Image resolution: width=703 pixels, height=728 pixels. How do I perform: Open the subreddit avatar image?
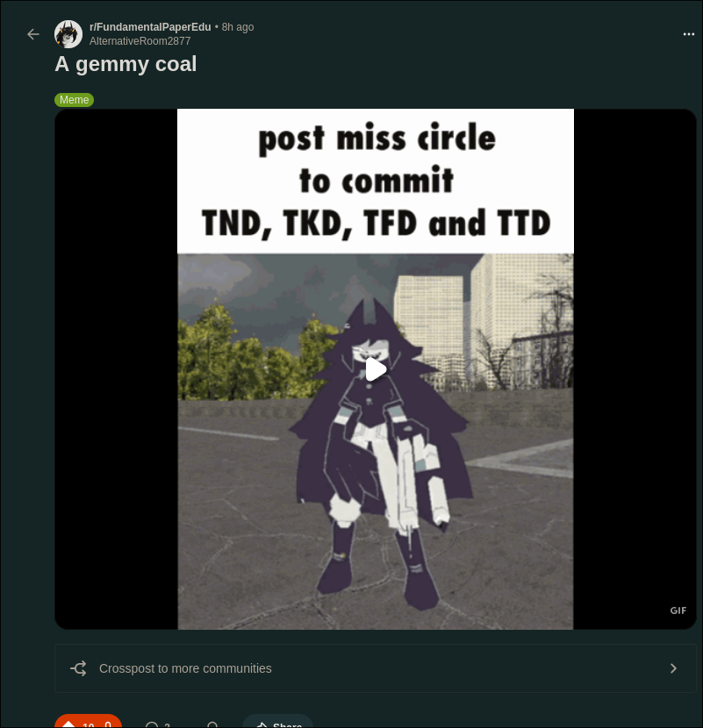click(68, 34)
